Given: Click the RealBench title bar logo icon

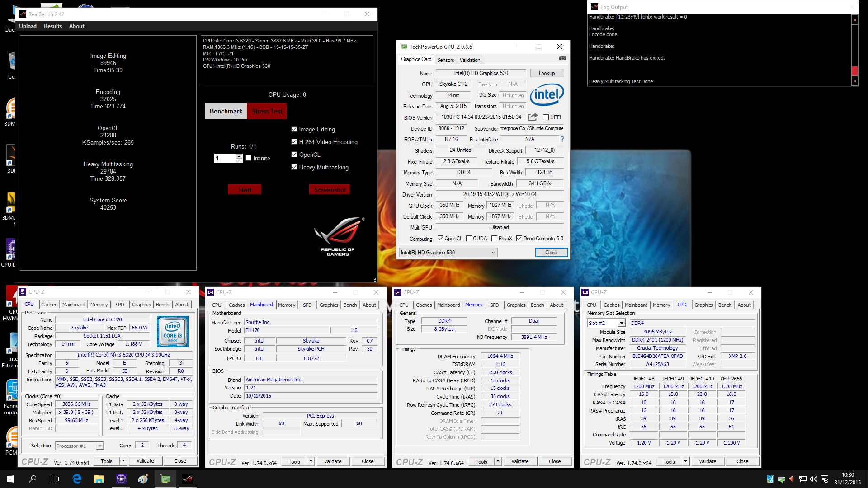Looking at the screenshot, I should click(23, 14).
